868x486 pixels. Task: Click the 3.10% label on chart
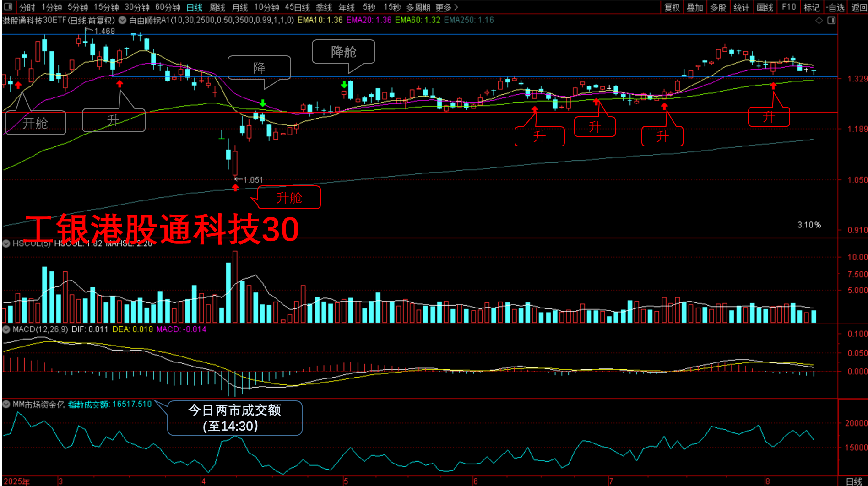(x=809, y=225)
